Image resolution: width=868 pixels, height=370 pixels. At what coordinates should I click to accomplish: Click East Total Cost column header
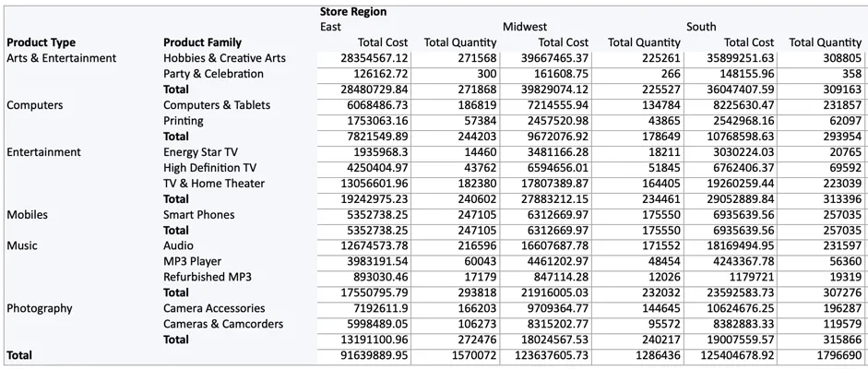pos(383,42)
